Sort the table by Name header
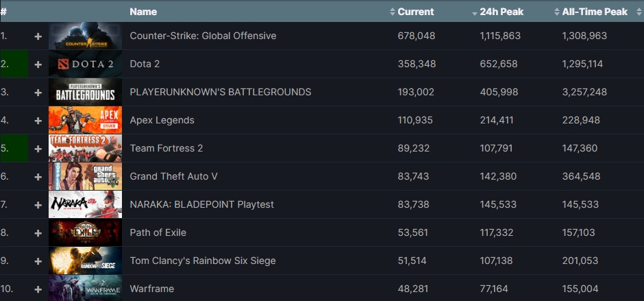Screen dimensions: 644x301 tap(143, 12)
